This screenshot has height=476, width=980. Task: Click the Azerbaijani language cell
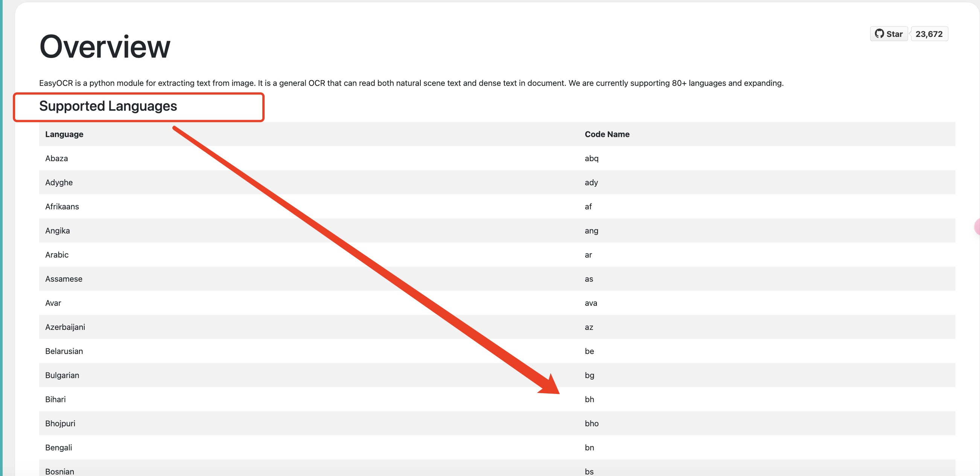65,327
